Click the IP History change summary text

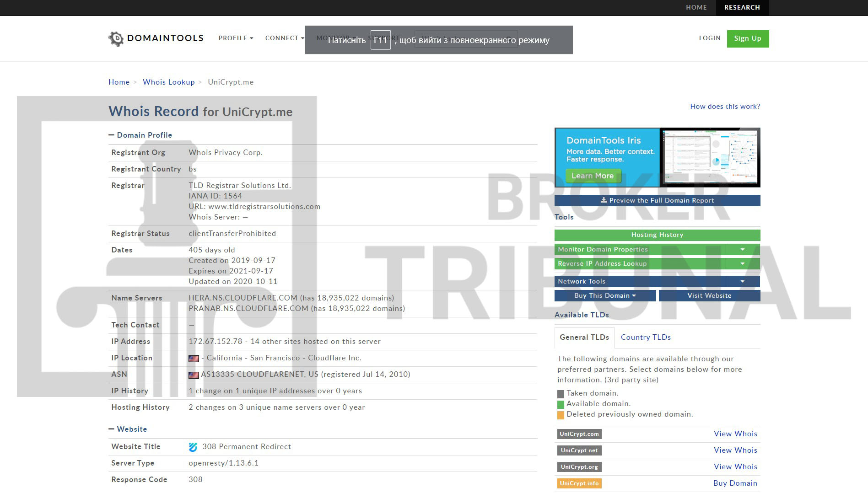point(275,391)
